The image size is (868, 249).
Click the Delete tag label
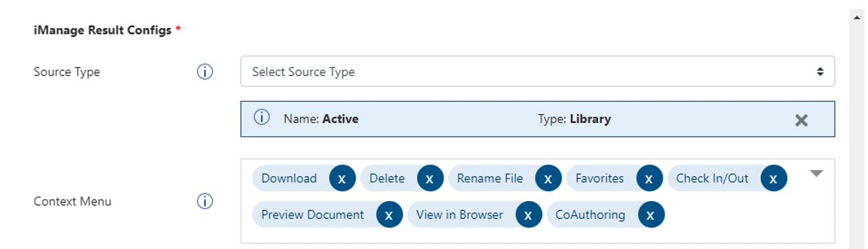(x=387, y=178)
